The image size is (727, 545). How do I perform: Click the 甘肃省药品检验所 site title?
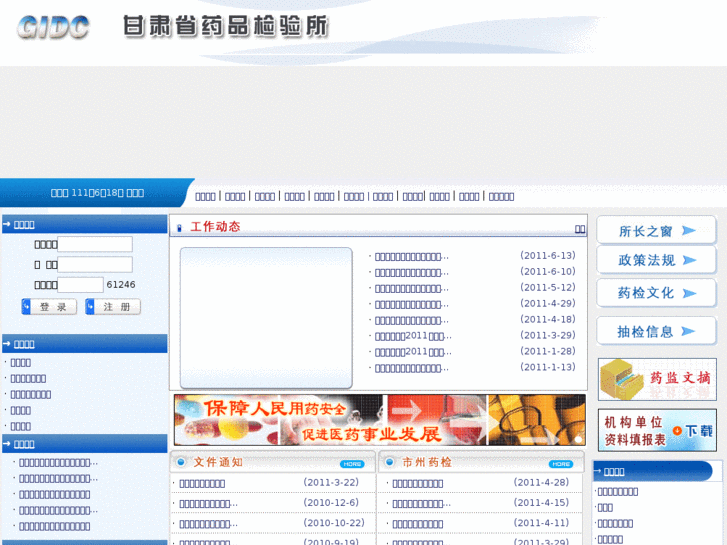(226, 26)
